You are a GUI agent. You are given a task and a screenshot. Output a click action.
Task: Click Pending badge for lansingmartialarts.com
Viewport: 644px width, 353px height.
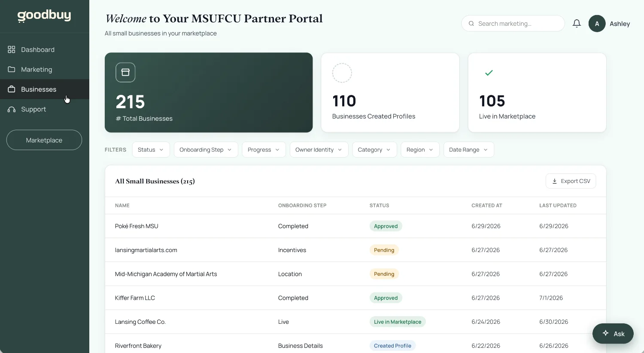(x=384, y=250)
